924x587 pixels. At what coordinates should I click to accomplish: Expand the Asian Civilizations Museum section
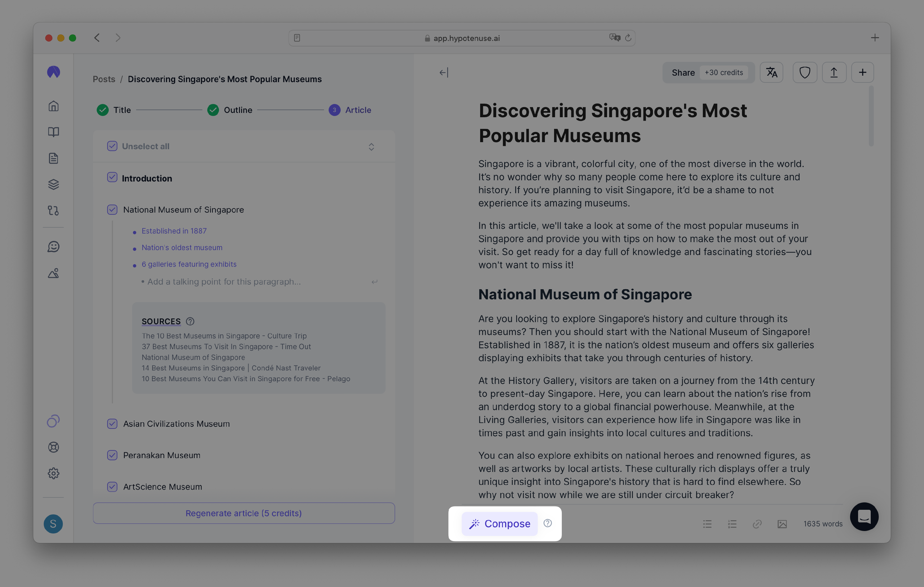click(176, 424)
